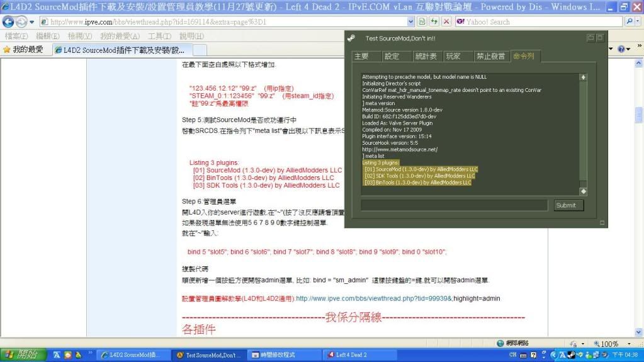Click the red X Stop loading icon
Viewport: 644px width, 362px height.
tap(446, 21)
